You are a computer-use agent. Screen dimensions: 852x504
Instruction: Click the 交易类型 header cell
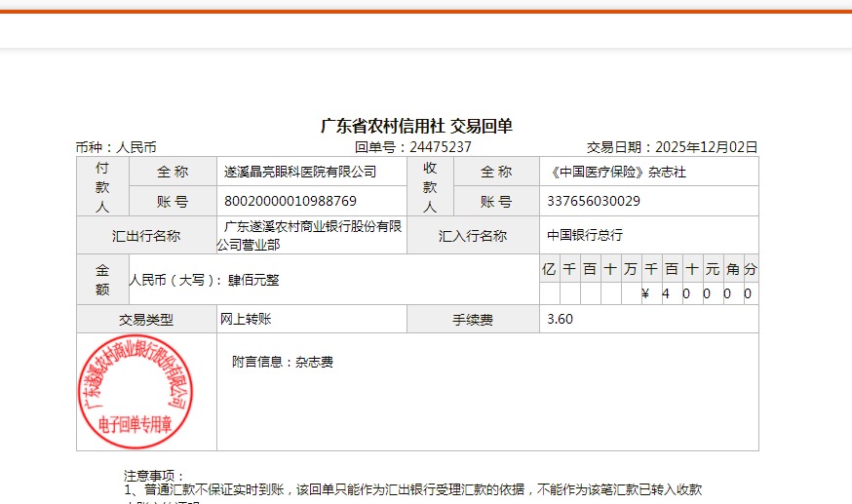click(x=146, y=319)
